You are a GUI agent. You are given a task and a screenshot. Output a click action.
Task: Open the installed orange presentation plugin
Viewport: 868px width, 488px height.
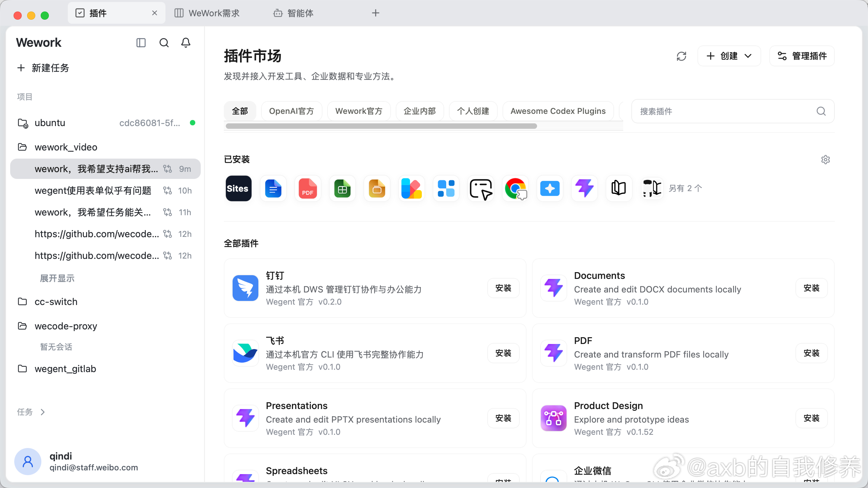377,188
